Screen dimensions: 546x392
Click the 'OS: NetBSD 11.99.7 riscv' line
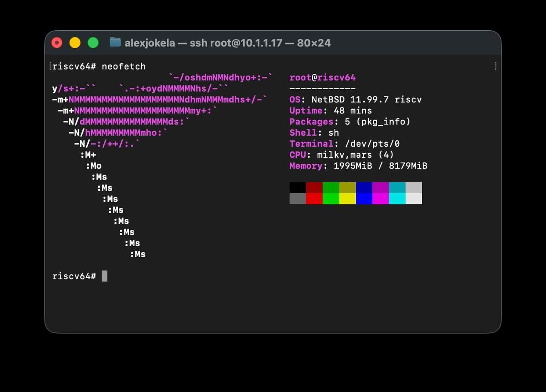click(x=356, y=99)
